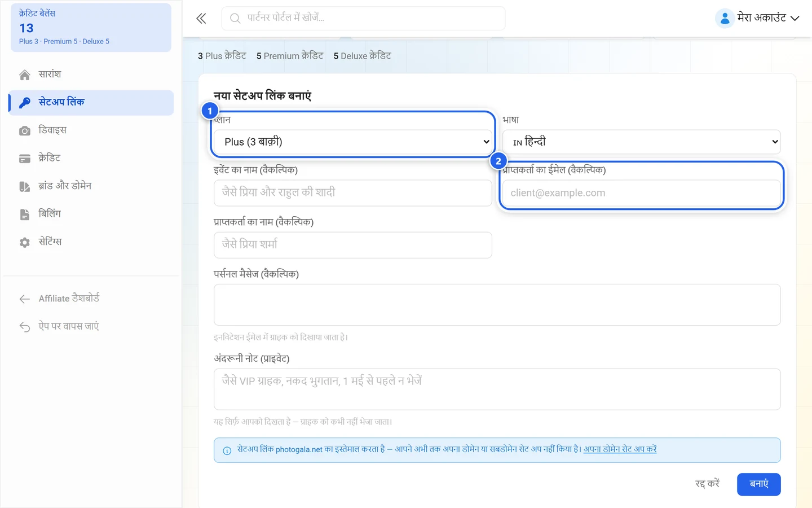This screenshot has height=508, width=812.
Task: Click the पर्सनल मैसेज text area
Action: [497, 305]
